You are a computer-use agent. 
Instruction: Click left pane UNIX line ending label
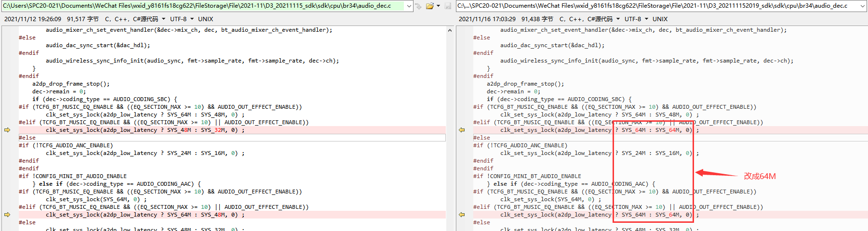pyautogui.click(x=205, y=19)
